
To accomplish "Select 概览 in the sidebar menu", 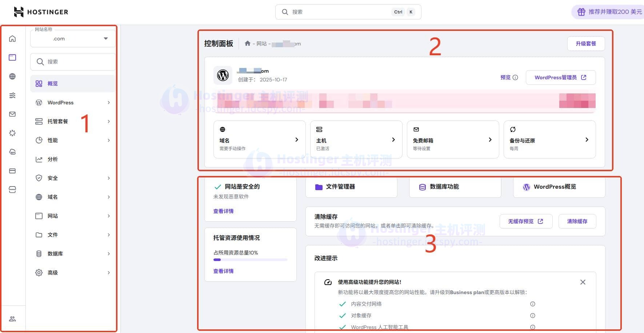I will click(73, 84).
